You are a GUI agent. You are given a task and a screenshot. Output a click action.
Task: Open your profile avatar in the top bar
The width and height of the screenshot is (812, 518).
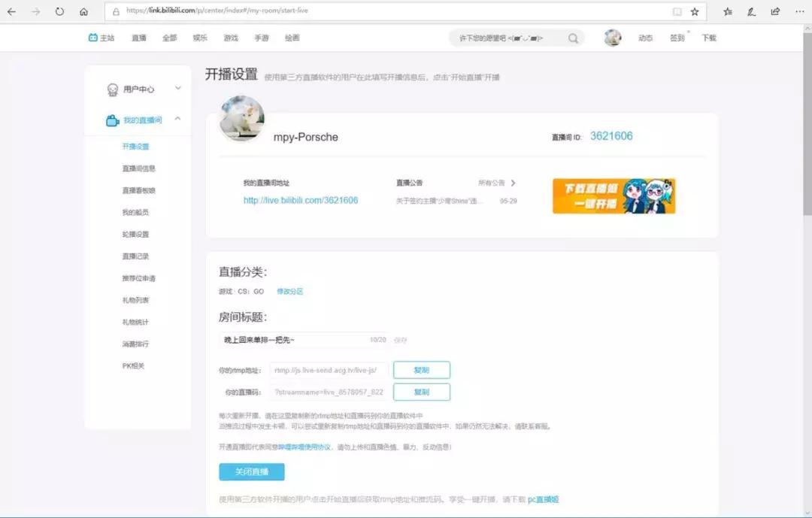[x=613, y=37]
